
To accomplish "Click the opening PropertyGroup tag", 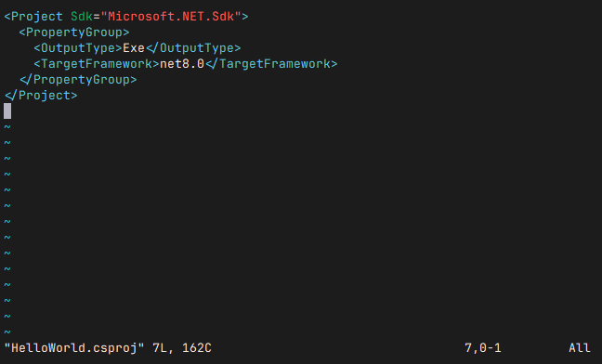I will (x=74, y=32).
